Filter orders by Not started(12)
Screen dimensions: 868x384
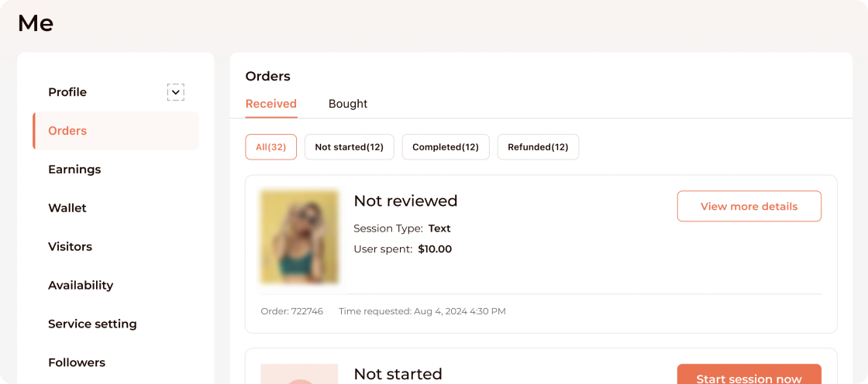(350, 147)
